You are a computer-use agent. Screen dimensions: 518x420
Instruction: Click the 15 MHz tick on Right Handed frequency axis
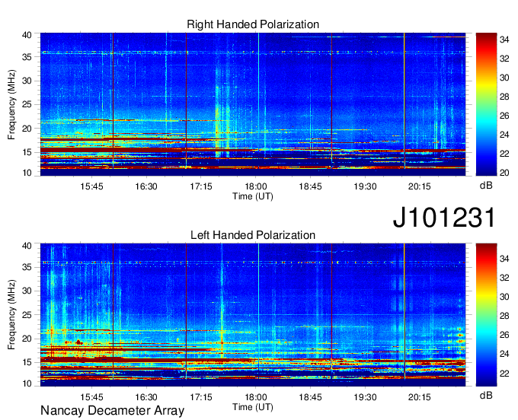[27, 153]
